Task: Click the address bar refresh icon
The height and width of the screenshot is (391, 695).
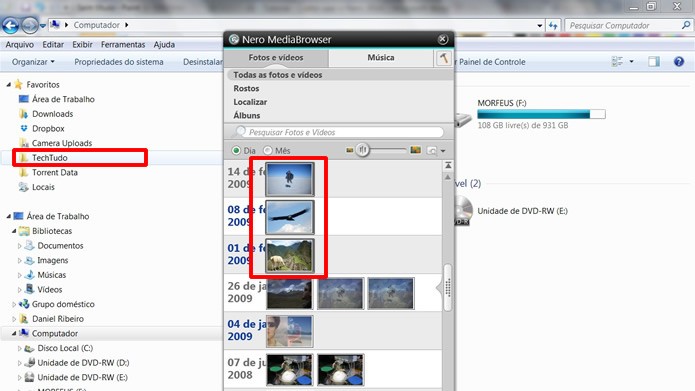Action: pyautogui.click(x=553, y=25)
